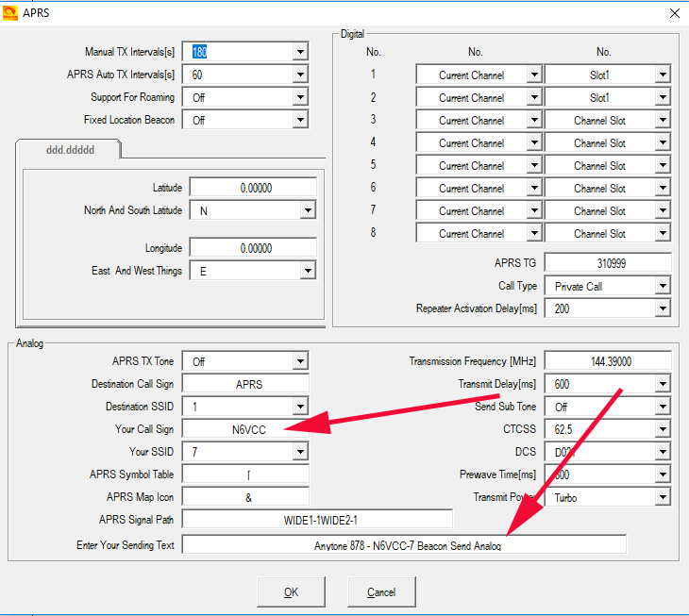Click the Longitude input field
This screenshot has width=689, height=616.
[x=253, y=248]
